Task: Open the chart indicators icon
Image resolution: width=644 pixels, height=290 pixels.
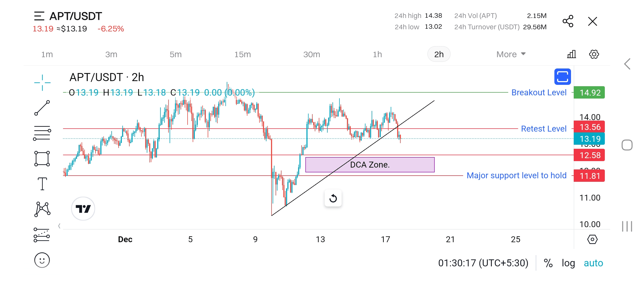Action: (x=571, y=54)
